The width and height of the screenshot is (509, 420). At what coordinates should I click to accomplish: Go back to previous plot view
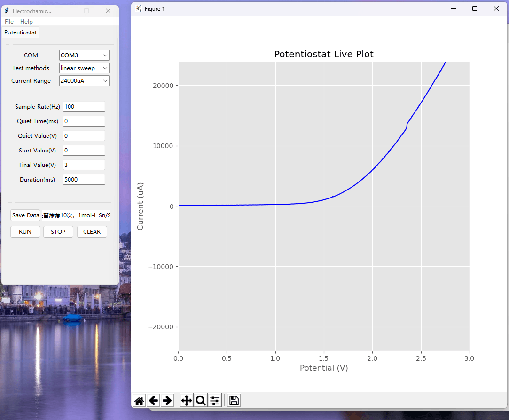click(x=154, y=401)
